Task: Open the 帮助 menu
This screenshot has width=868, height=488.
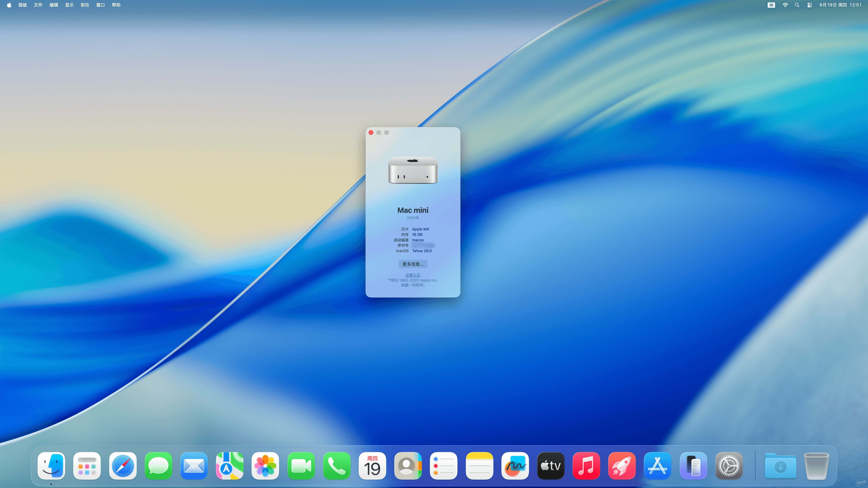Action: [x=116, y=5]
